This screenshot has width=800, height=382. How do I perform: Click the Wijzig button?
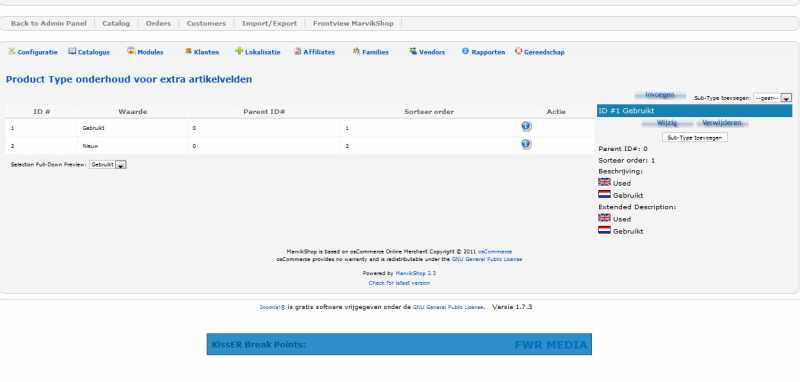pyautogui.click(x=667, y=123)
